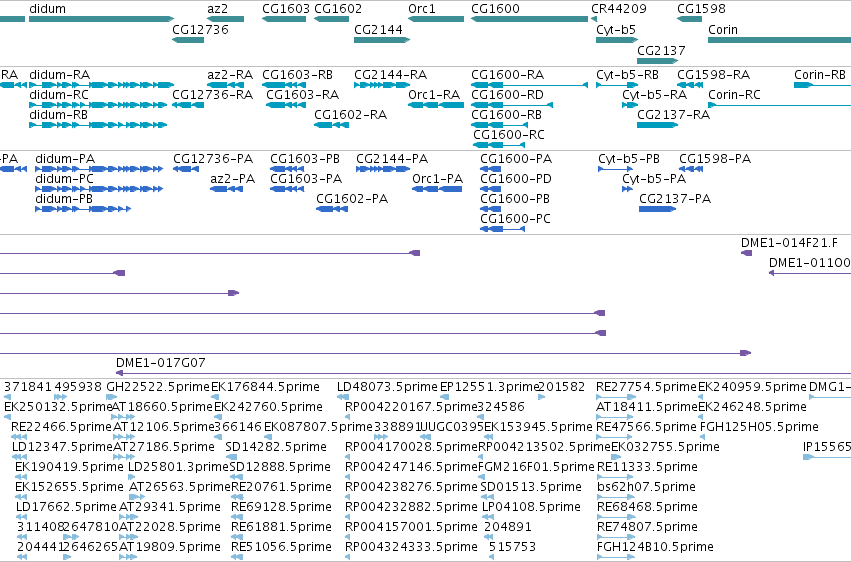
Task: Click the CG1602 gene bar
Action: pyautogui.click(x=332, y=19)
